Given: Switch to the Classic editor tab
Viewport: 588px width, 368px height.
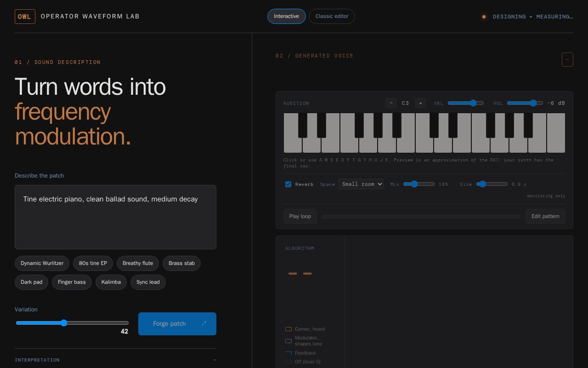Looking at the screenshot, I should tap(332, 16).
